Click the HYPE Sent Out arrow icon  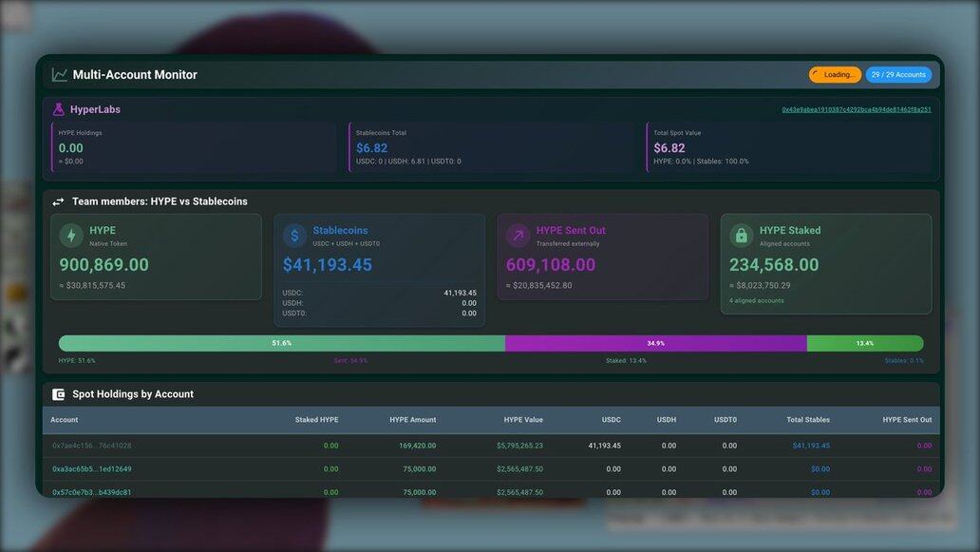pyautogui.click(x=518, y=236)
